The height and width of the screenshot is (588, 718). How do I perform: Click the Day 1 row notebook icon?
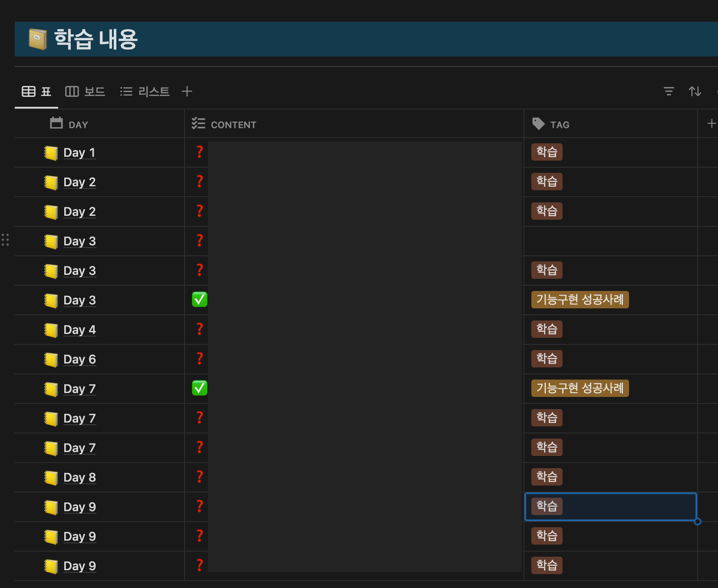click(51, 153)
